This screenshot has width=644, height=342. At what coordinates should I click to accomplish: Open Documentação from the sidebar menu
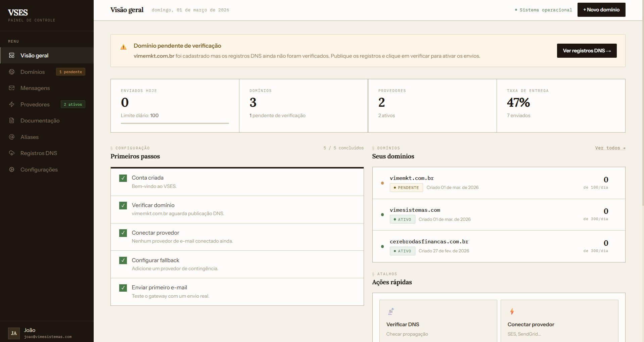click(x=40, y=120)
